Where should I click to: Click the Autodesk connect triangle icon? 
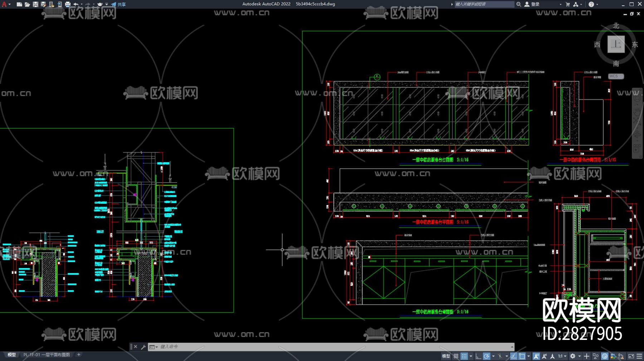pyautogui.click(x=576, y=4)
